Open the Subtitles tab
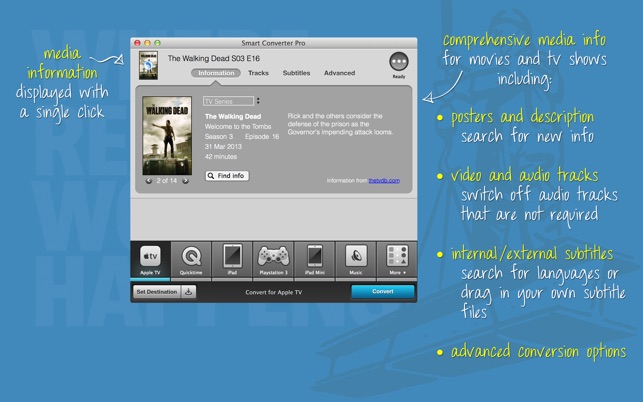 tap(296, 73)
